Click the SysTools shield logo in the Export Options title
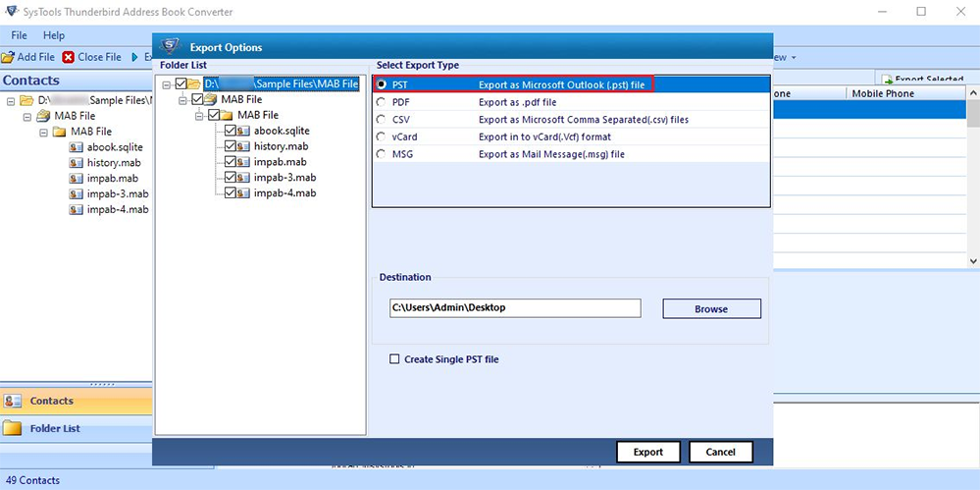Screen dimensions: 980x490 click(171, 46)
